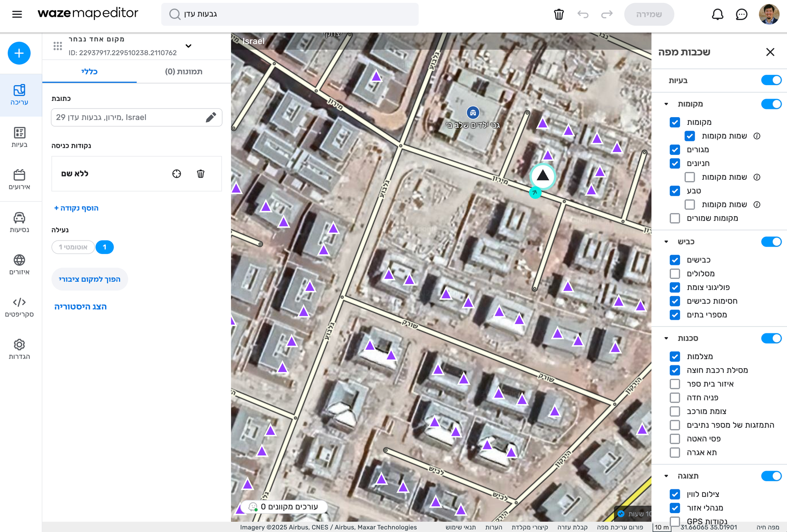Click the undo arrow icon

[x=583, y=14]
